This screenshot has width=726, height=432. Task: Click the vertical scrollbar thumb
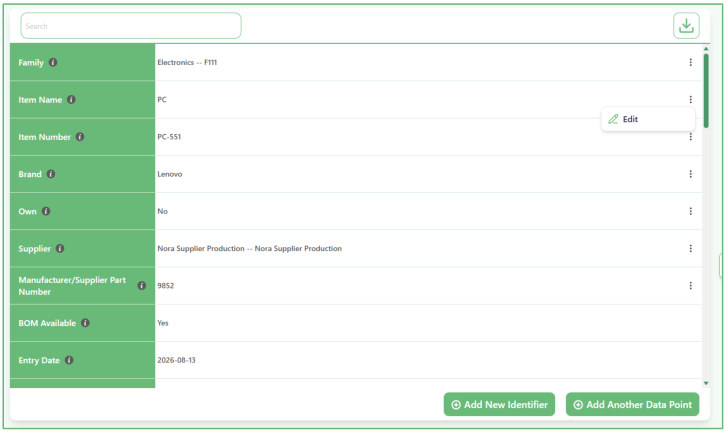706,91
